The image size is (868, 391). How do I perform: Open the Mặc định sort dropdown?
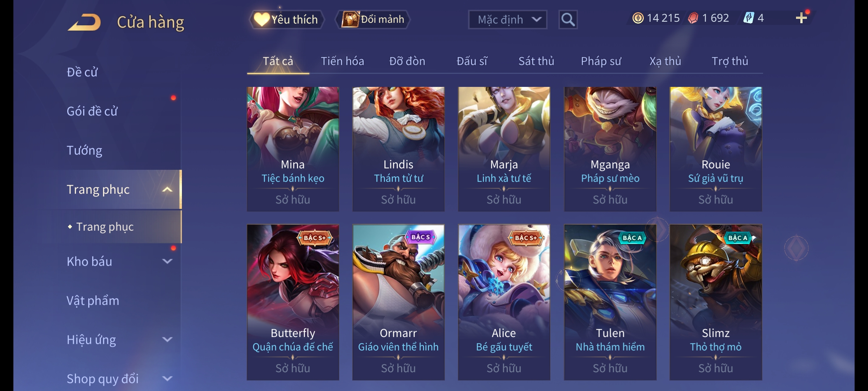pos(507,20)
